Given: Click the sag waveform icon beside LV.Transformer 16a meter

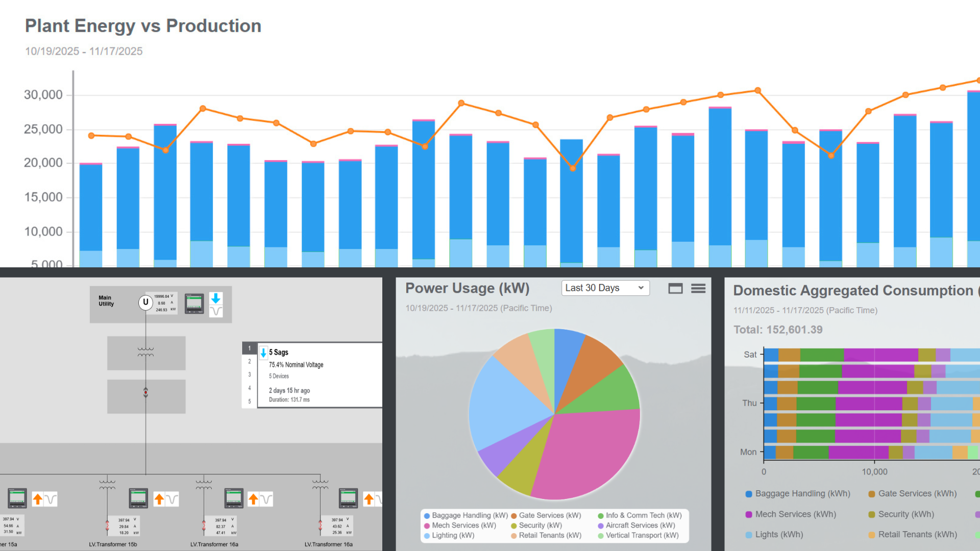Looking at the screenshot, I should pyautogui.click(x=266, y=499).
